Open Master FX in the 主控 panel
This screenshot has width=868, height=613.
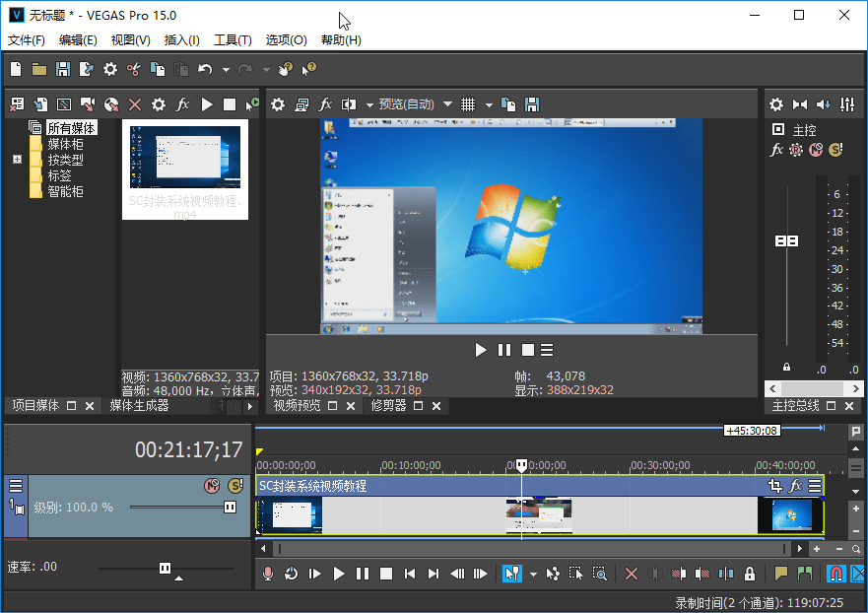(776, 150)
